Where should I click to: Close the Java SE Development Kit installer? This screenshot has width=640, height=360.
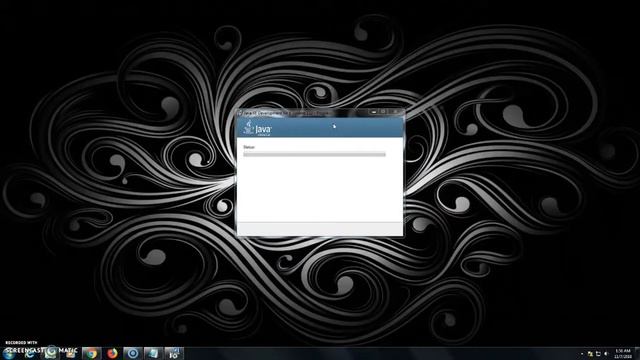coord(396,111)
